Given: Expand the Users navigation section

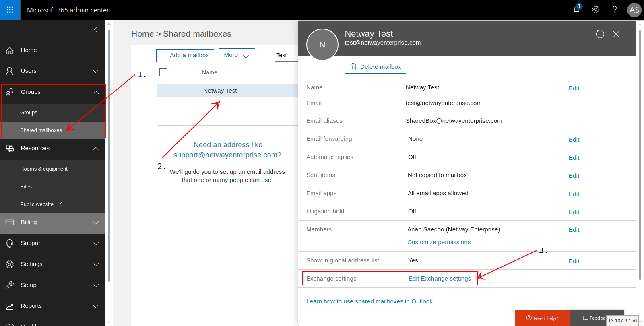Looking at the screenshot, I should (95, 71).
